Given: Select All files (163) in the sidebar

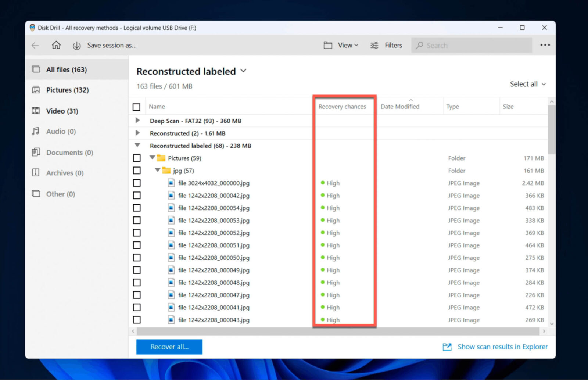Looking at the screenshot, I should click(x=67, y=69).
